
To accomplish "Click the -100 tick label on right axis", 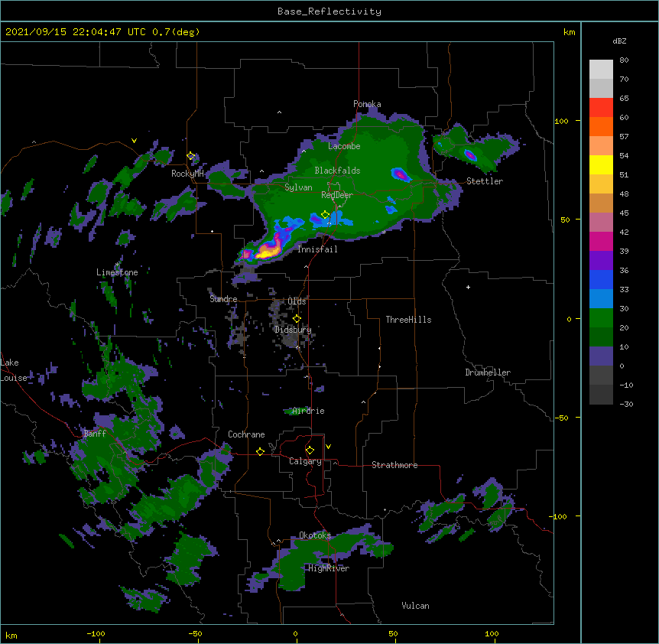I will tap(559, 516).
